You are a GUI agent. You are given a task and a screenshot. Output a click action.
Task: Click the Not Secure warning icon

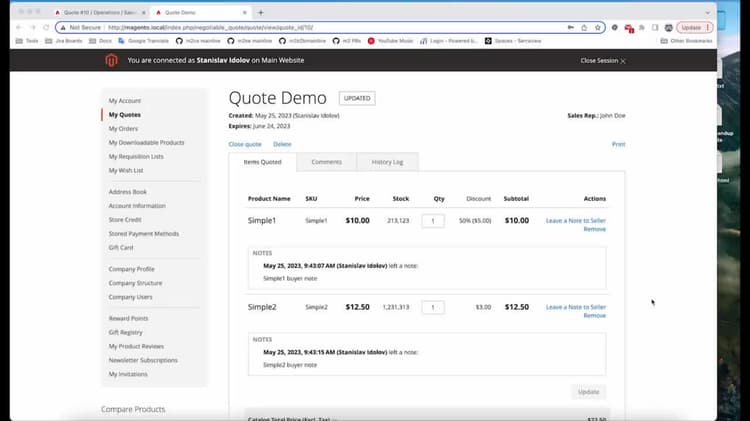[63, 28]
